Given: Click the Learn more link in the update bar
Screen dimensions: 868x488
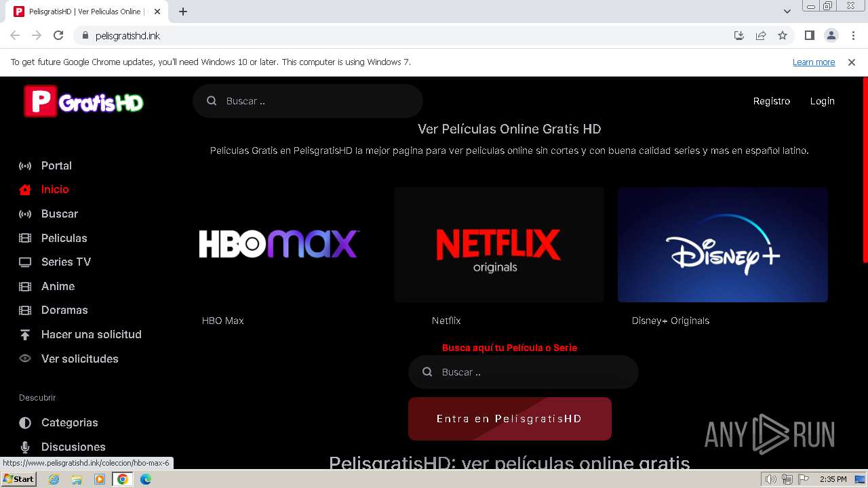Looking at the screenshot, I should [814, 62].
